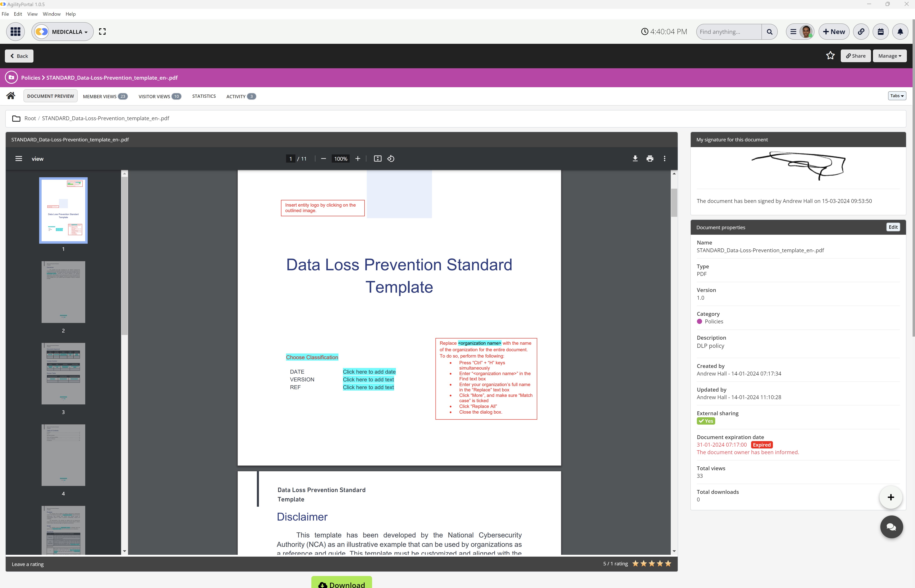Open the apps grid launcher icon

pos(15,32)
